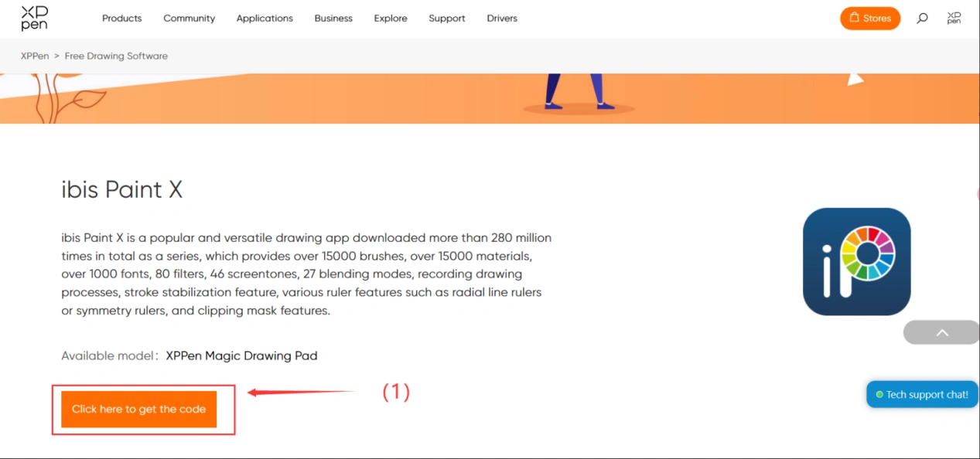This screenshot has height=459, width=980.
Task: Expand the Applications menu
Action: pos(265,19)
